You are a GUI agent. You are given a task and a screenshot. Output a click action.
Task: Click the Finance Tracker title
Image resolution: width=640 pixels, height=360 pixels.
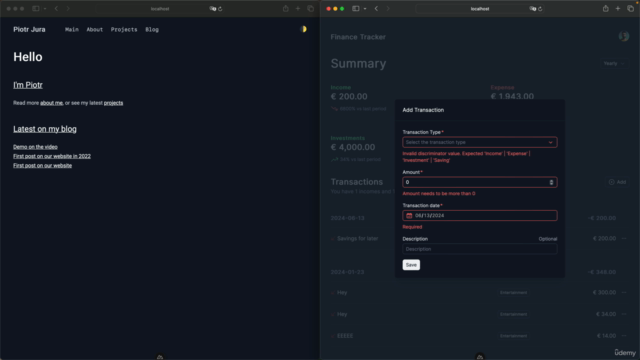point(358,37)
